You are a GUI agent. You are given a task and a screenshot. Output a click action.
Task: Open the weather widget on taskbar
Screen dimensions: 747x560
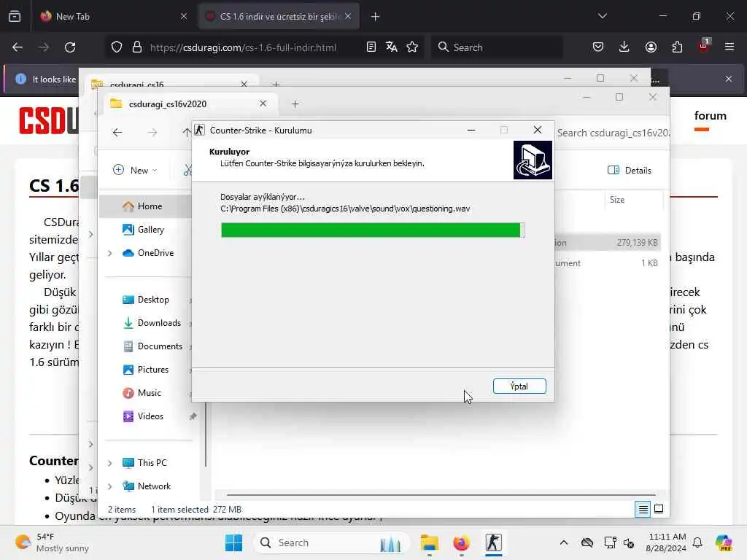click(52, 542)
